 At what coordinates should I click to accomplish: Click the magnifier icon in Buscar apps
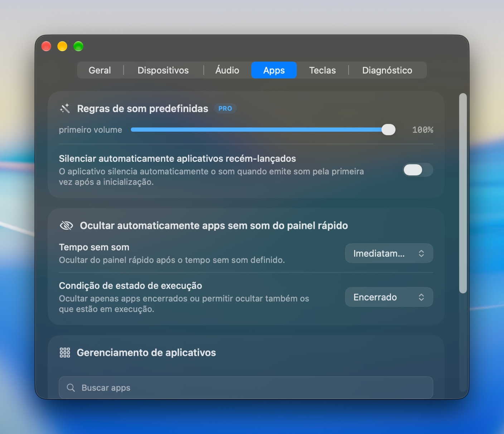(x=71, y=388)
